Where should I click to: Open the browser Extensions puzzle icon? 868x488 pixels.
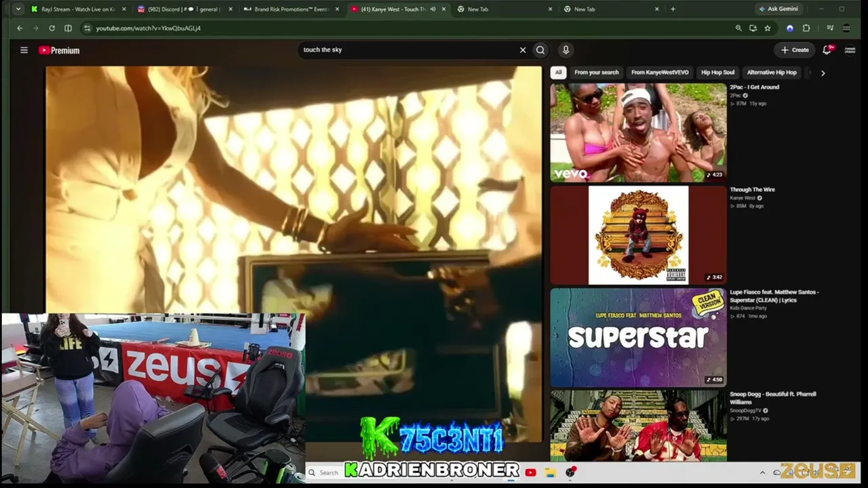click(x=806, y=28)
